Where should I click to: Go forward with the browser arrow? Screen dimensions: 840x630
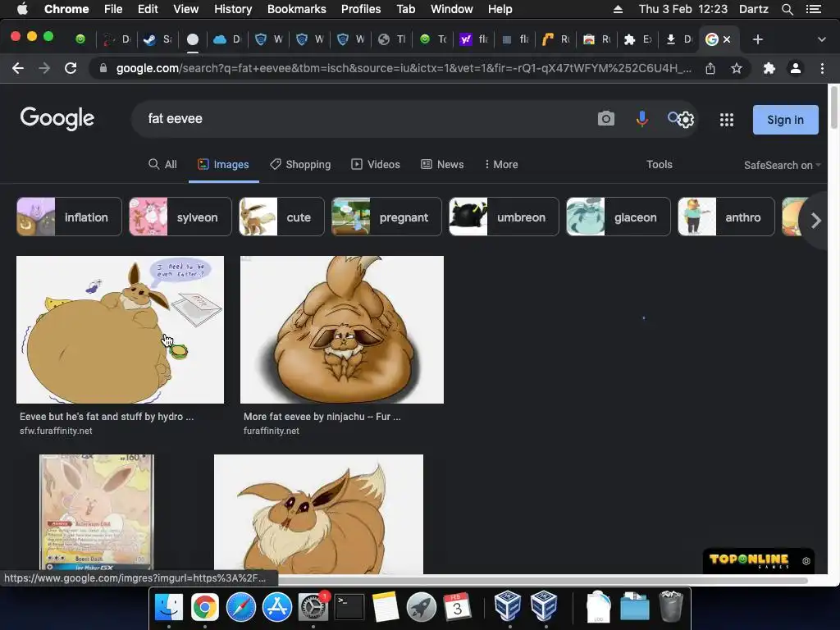(x=44, y=68)
